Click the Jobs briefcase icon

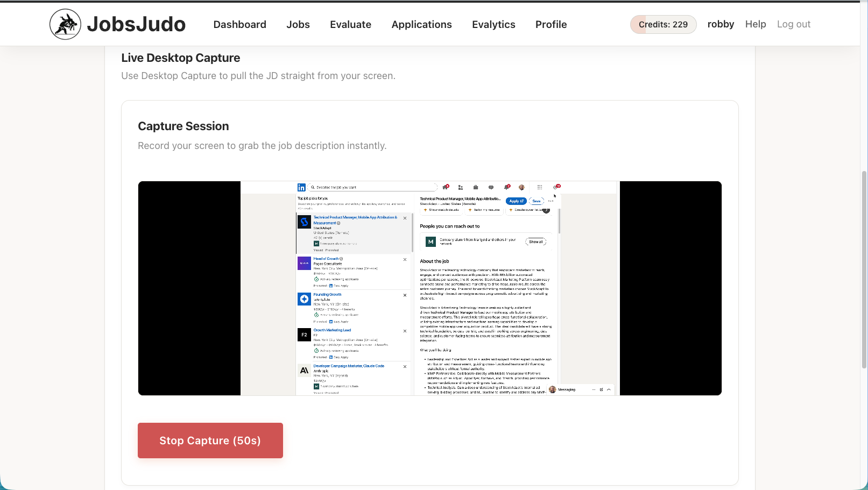(476, 187)
